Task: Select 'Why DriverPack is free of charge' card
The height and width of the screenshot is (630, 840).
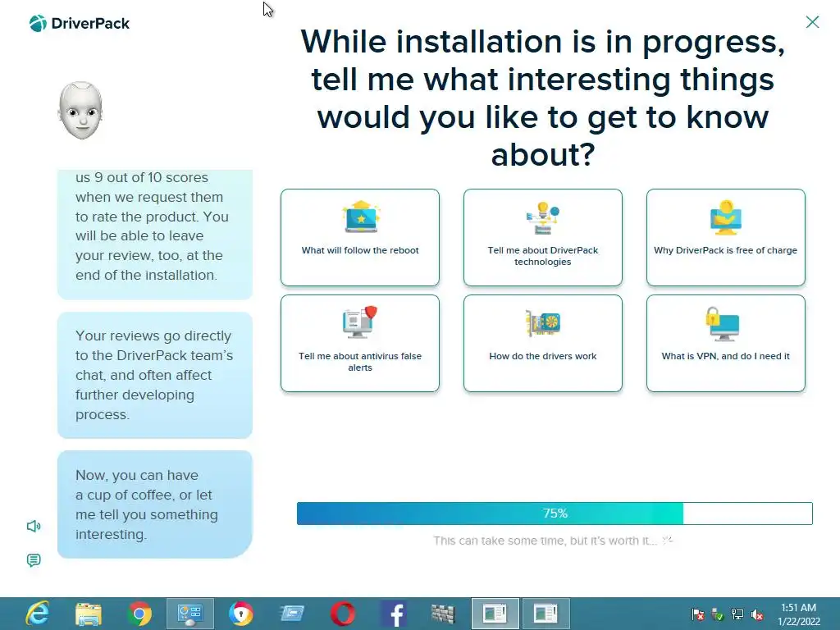Action: click(x=725, y=237)
